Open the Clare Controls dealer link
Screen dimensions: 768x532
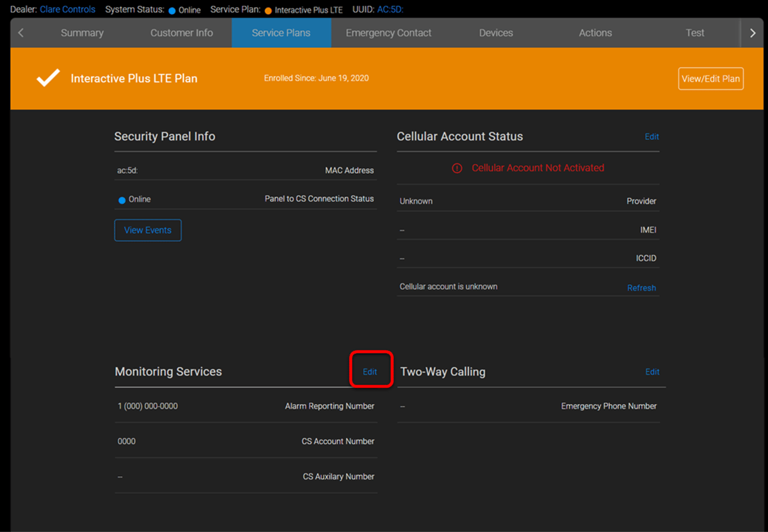point(67,10)
